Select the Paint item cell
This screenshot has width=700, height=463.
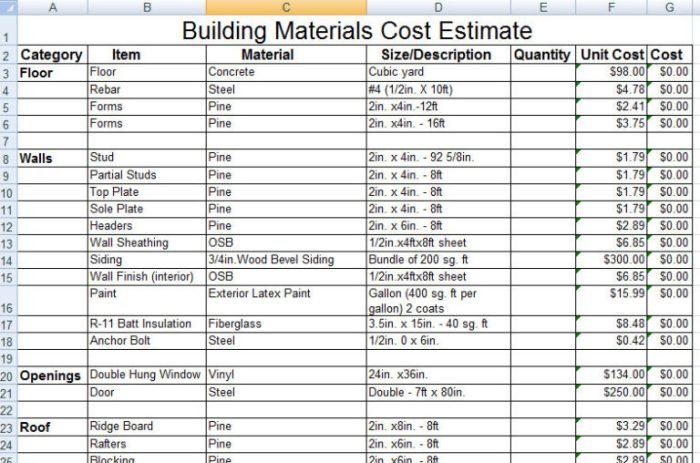(x=147, y=300)
